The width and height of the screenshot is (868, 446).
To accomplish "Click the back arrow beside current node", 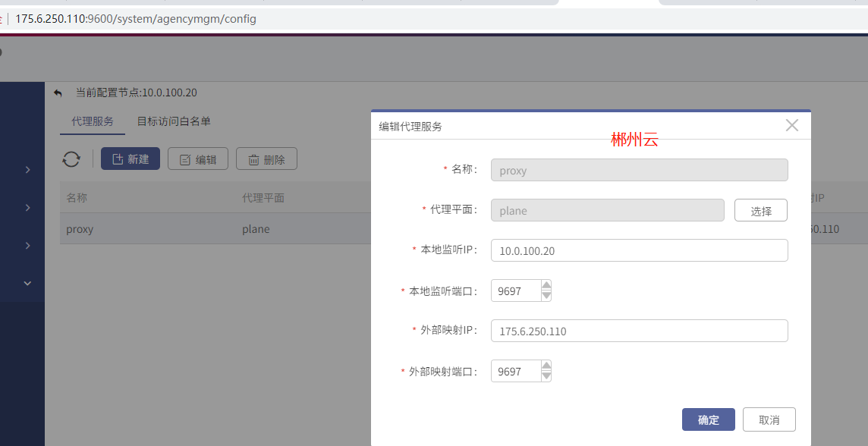I will click(58, 93).
